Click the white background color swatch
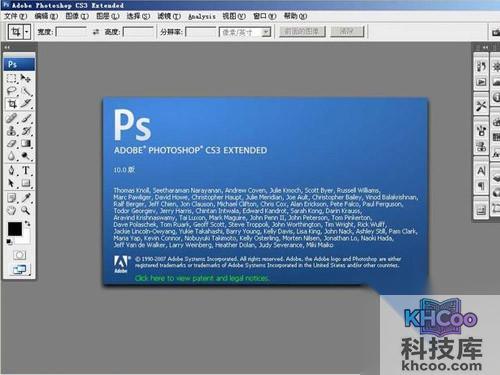Viewport: 500px width, 375px height. (x=27, y=238)
